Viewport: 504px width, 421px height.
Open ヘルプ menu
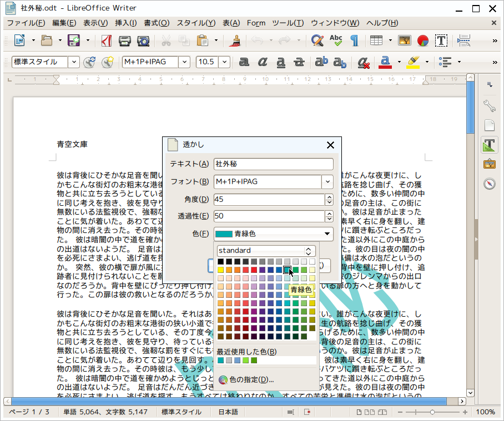[382, 23]
